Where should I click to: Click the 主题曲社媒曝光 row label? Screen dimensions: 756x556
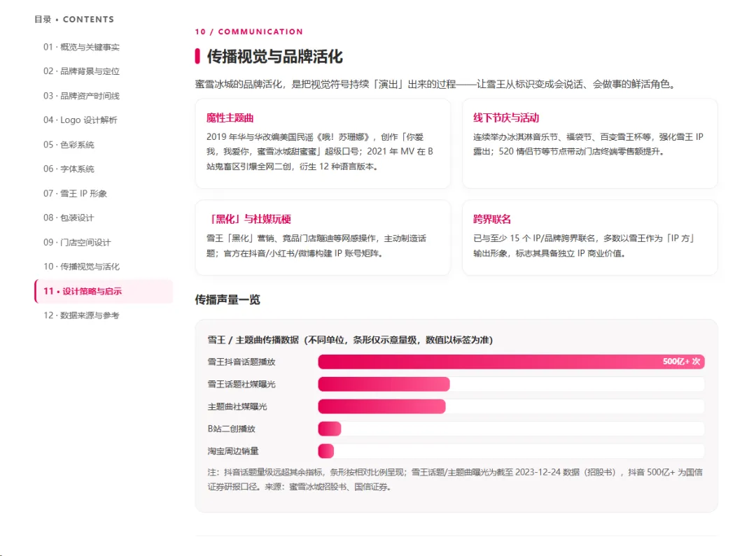coord(237,406)
